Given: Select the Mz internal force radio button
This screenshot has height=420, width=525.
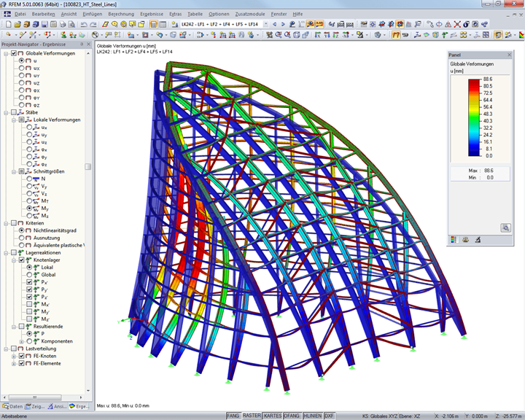Looking at the screenshot, I should tap(29, 216).
